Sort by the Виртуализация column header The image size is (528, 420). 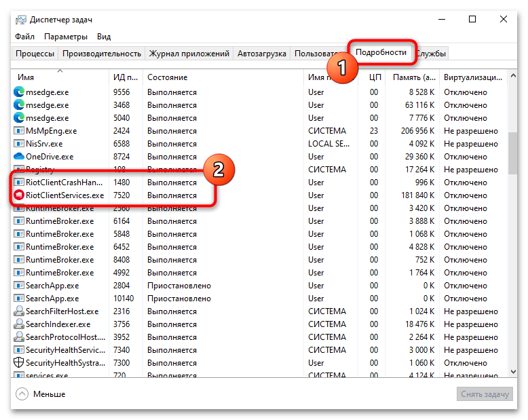coord(473,77)
